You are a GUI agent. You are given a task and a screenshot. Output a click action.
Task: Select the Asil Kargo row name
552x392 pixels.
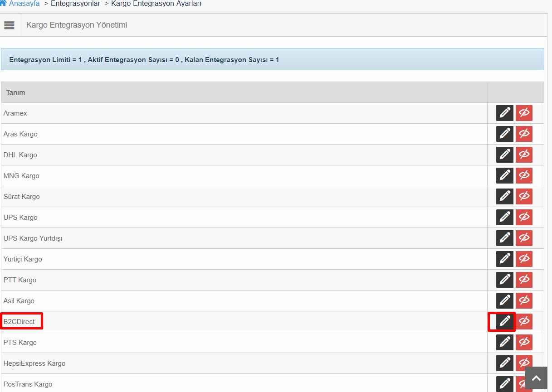pos(19,301)
